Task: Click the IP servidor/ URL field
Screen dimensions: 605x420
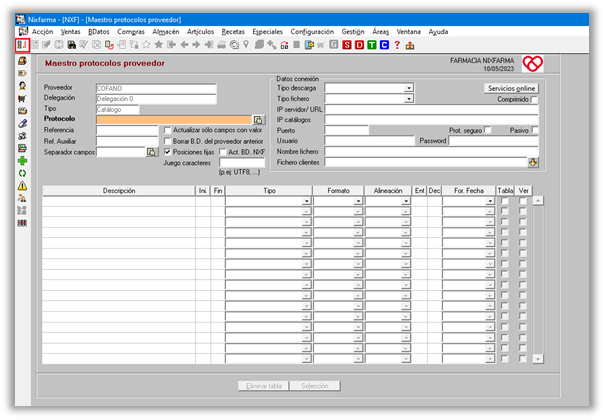Action: [x=431, y=110]
